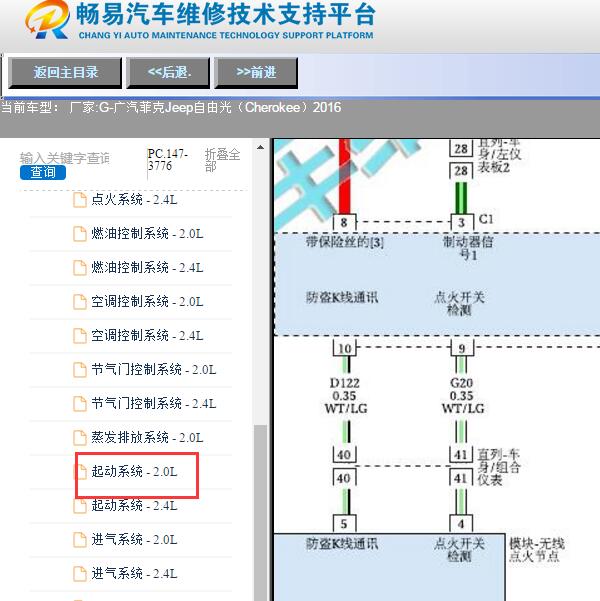Go forward with the >>前进 button
This screenshot has width=600, height=601.
click(x=256, y=73)
